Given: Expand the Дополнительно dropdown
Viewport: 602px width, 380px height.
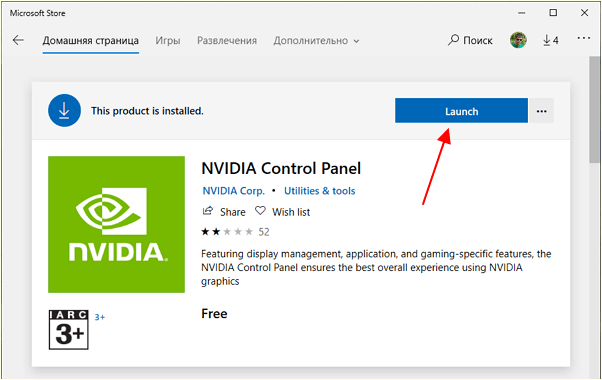Looking at the screenshot, I should [316, 41].
